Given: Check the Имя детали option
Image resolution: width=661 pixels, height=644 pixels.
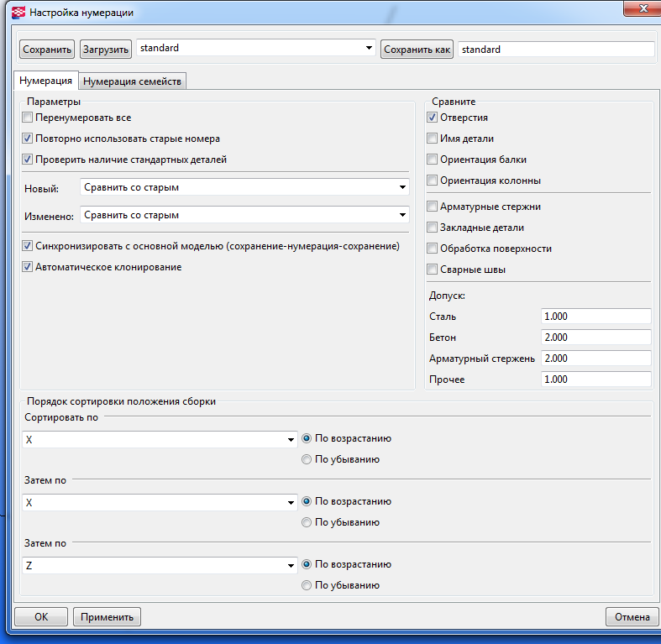Looking at the screenshot, I should pos(432,139).
